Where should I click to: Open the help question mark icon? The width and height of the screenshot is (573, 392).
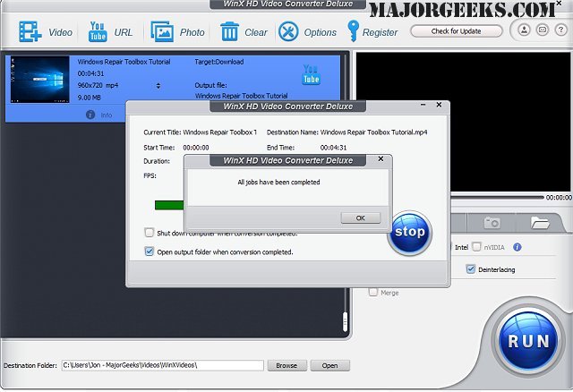click(x=561, y=30)
